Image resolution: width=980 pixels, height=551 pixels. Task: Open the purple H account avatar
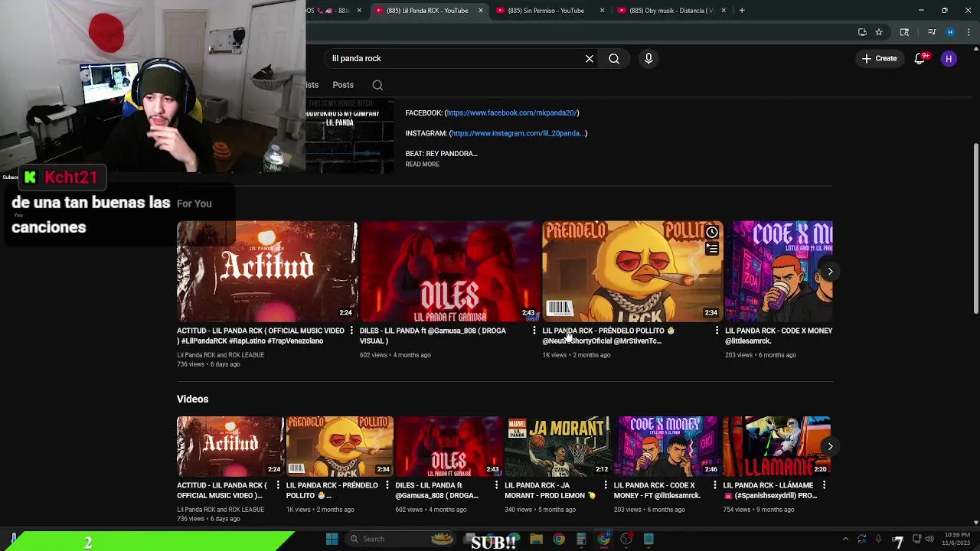pyautogui.click(x=949, y=58)
